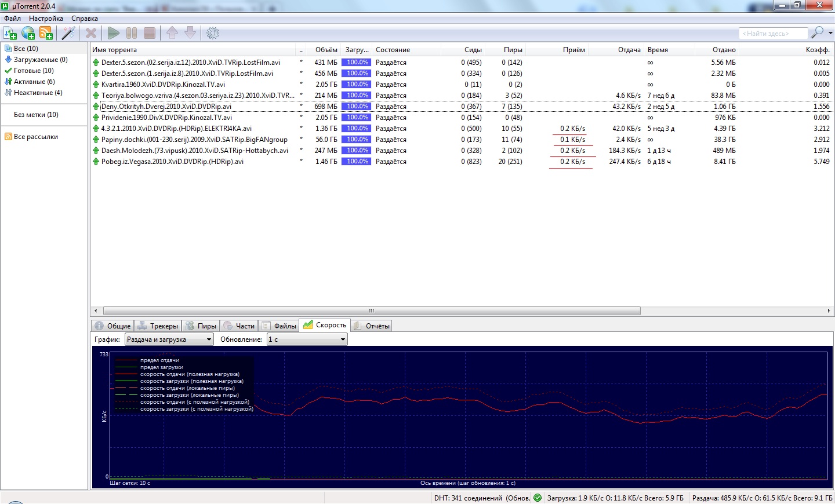Click the red X Remove torrent icon
This screenshot has width=835, height=504.
point(91,33)
